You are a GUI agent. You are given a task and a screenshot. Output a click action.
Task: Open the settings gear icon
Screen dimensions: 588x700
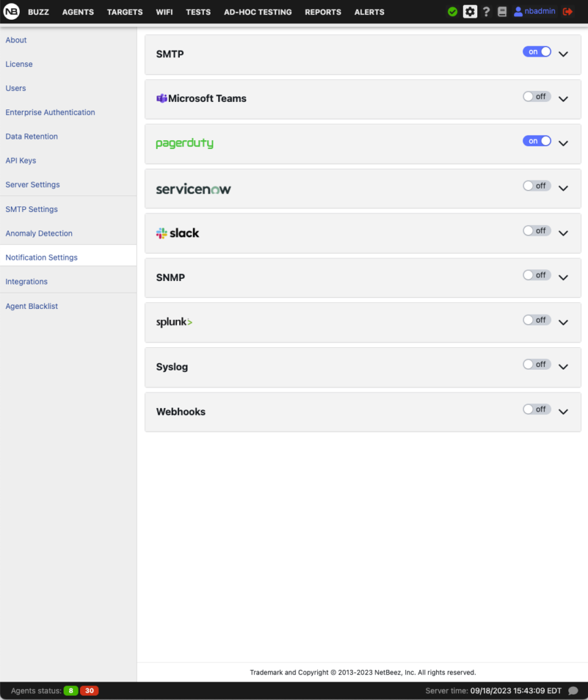470,12
